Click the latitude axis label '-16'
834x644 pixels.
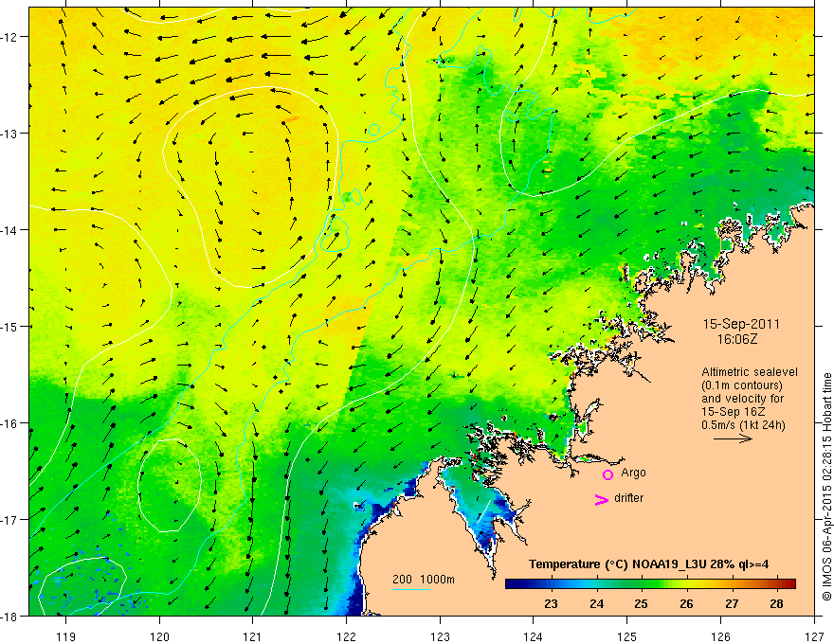10,423
